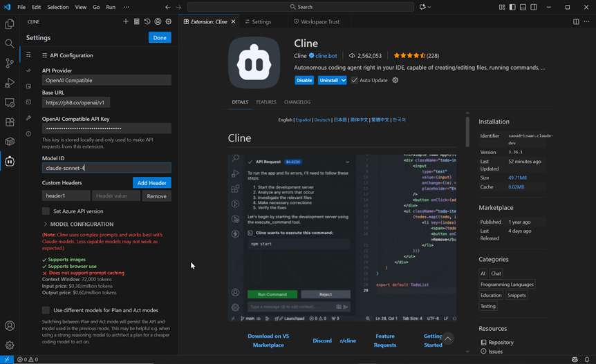This screenshot has width=596, height=364.
Task: Open Cline account icon
Action: click(x=158, y=21)
